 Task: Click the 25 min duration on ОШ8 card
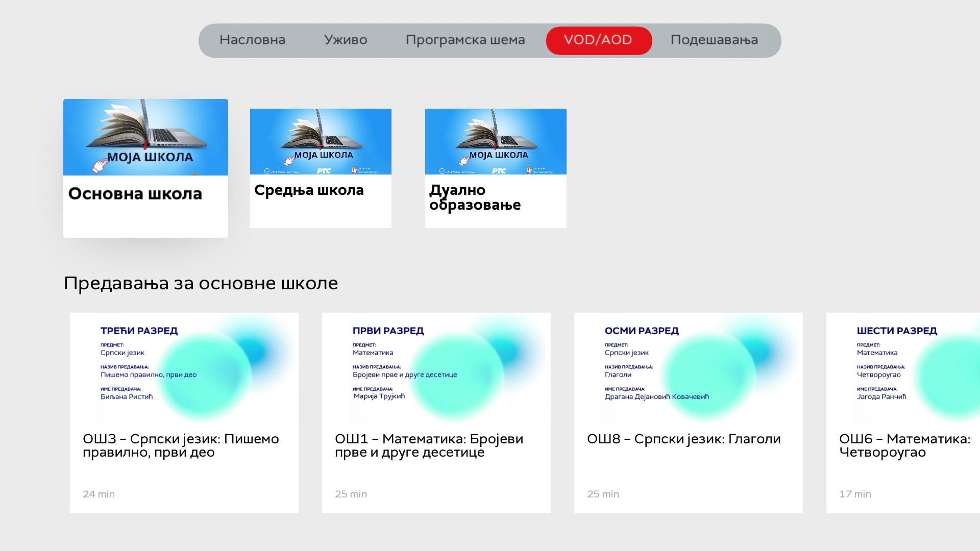tap(603, 494)
